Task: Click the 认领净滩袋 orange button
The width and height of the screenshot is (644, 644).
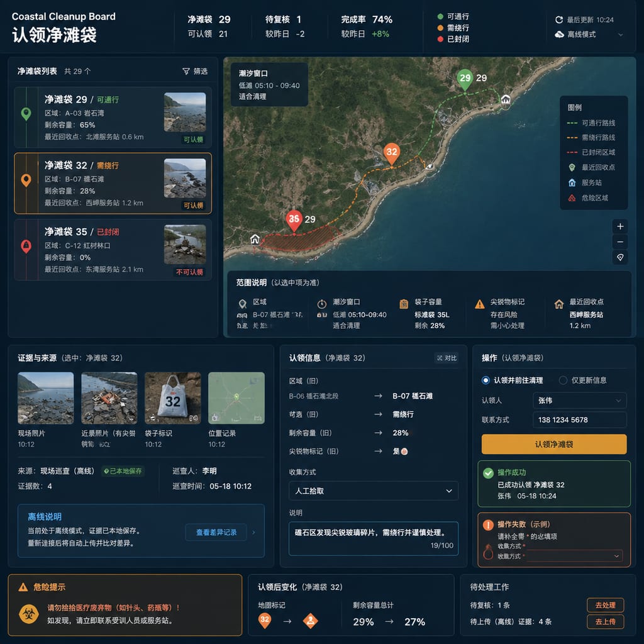Action: (554, 445)
